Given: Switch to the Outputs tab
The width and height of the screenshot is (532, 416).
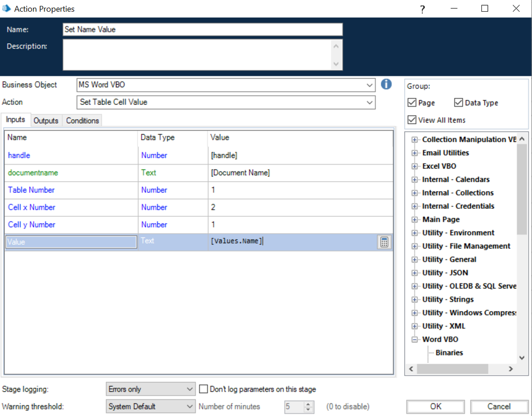Looking at the screenshot, I should coord(46,121).
